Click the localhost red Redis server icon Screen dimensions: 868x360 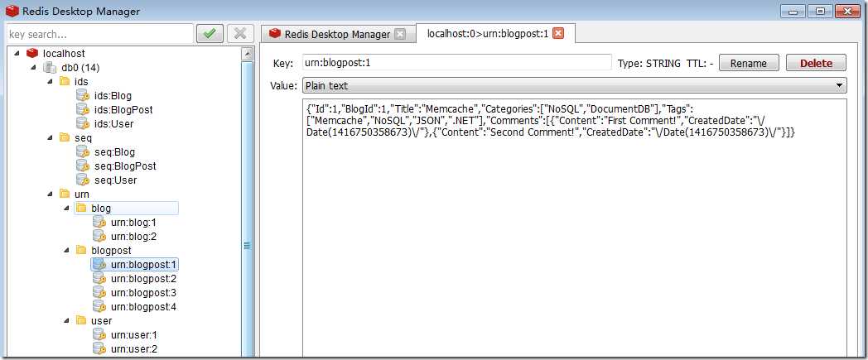31,54
